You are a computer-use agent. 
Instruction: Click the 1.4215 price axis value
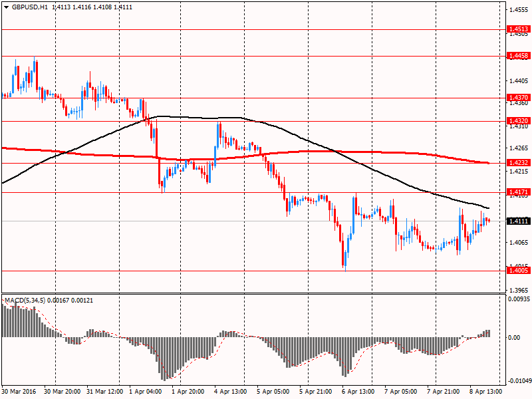(519, 172)
